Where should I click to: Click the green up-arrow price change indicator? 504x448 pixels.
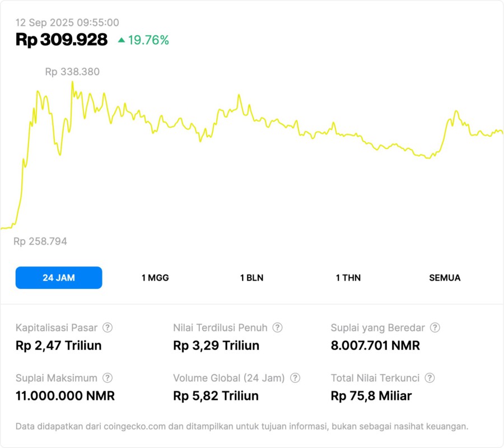(x=122, y=40)
